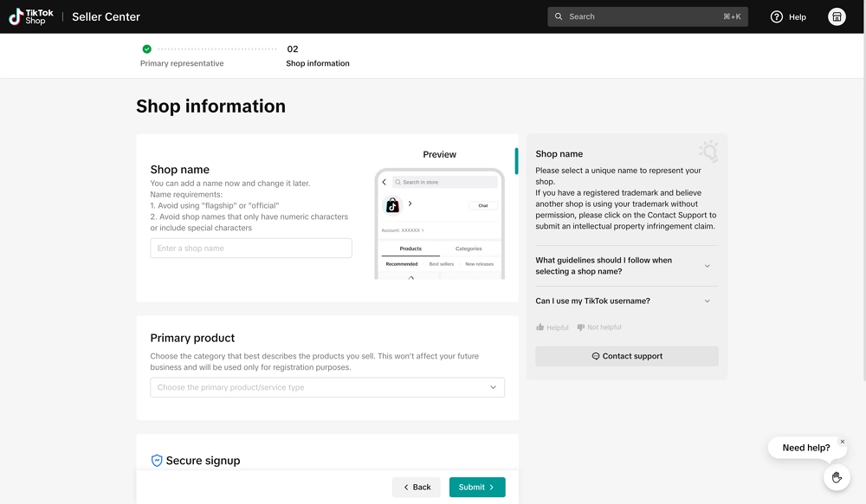Click the Enter a shop name field

[251, 249]
